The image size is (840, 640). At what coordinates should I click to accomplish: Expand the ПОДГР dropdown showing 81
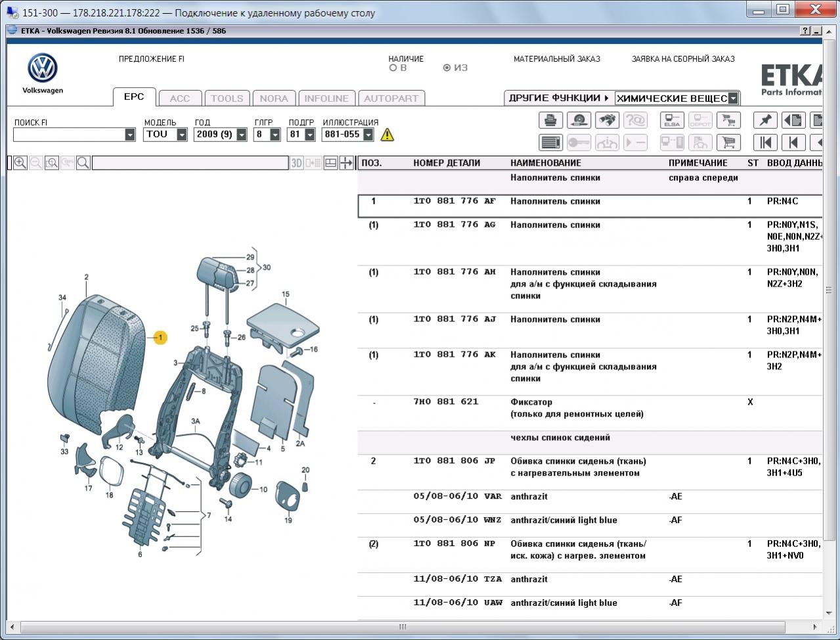pyautogui.click(x=309, y=135)
